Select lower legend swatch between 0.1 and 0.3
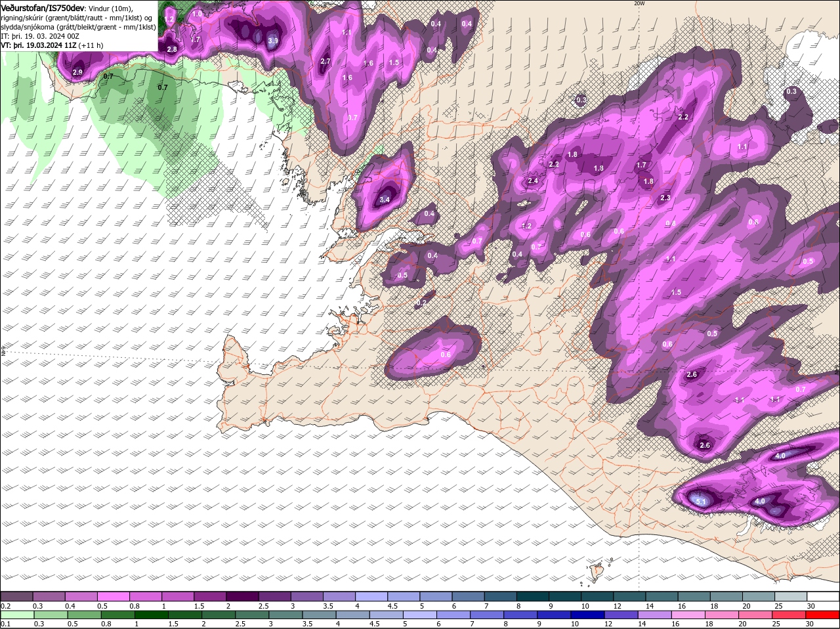The width and height of the screenshot is (840, 629). pyautogui.click(x=16, y=615)
